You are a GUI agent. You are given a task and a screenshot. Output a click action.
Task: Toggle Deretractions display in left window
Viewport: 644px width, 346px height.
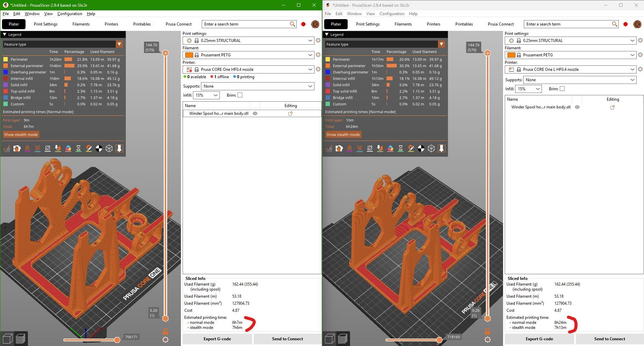point(38,148)
